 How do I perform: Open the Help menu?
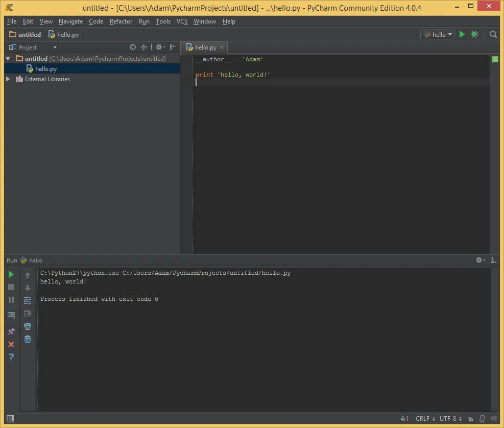coord(229,21)
